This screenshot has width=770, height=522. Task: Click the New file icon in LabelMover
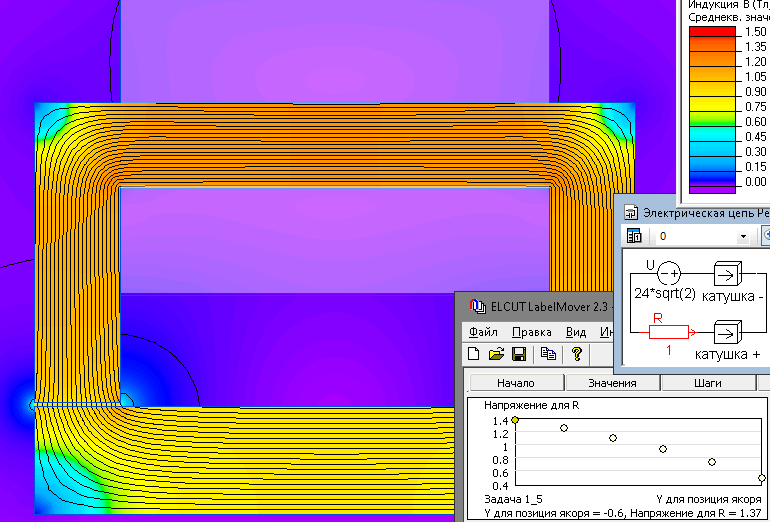[x=475, y=354]
